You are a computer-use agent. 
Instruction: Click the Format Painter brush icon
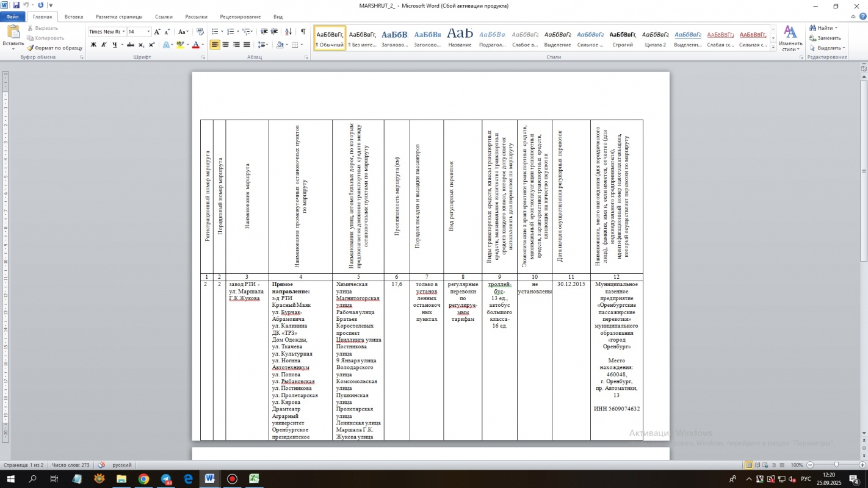click(x=31, y=48)
